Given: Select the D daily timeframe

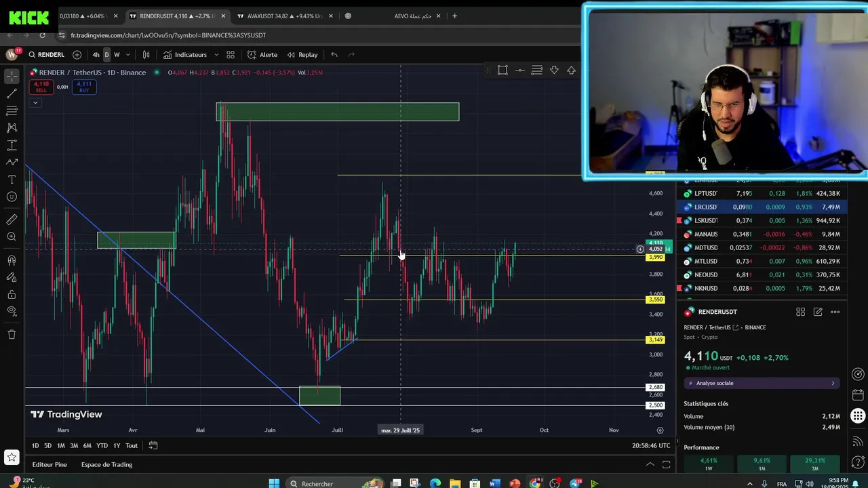Looking at the screenshot, I should tap(106, 55).
